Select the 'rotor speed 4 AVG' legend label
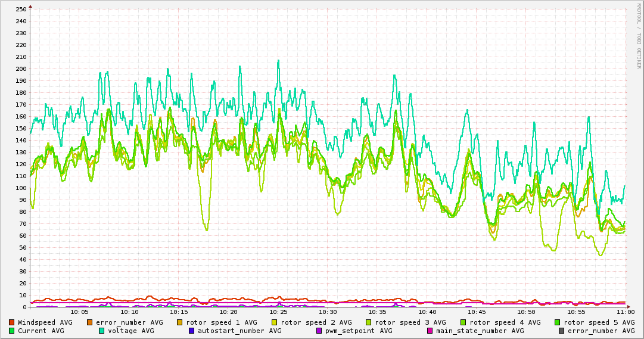The image size is (644, 339). click(x=505, y=322)
